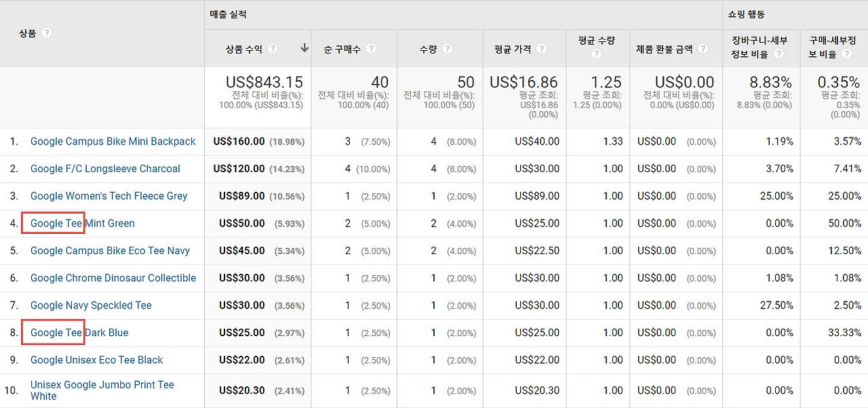Viewport: 868px width, 408px height.
Task: Click US$22.50 average price cell
Action: (537, 251)
